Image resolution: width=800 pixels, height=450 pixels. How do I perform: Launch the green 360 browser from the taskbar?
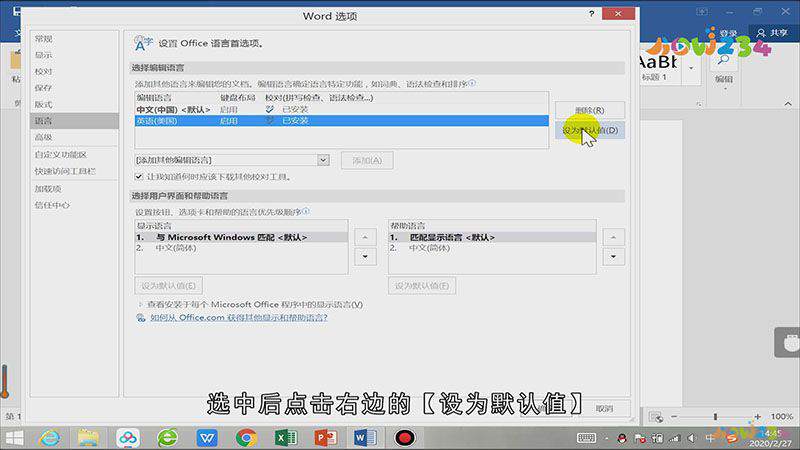coord(167,438)
